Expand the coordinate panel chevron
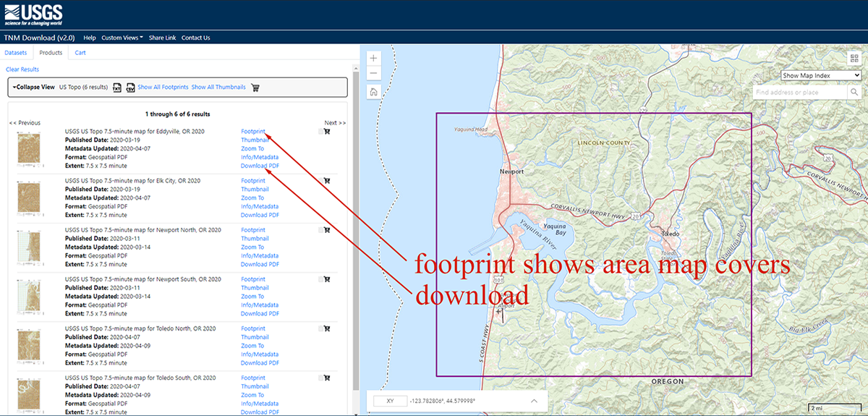 (x=534, y=400)
